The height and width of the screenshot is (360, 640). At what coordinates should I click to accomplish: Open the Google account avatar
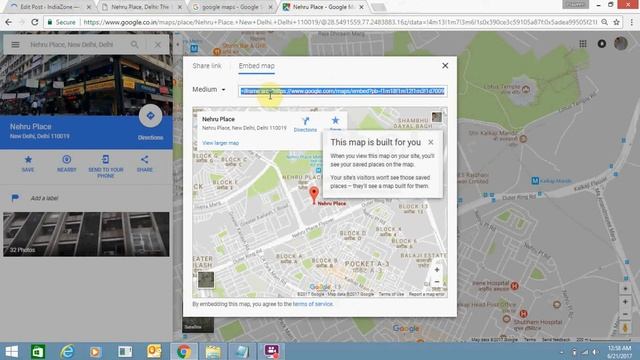point(620,43)
